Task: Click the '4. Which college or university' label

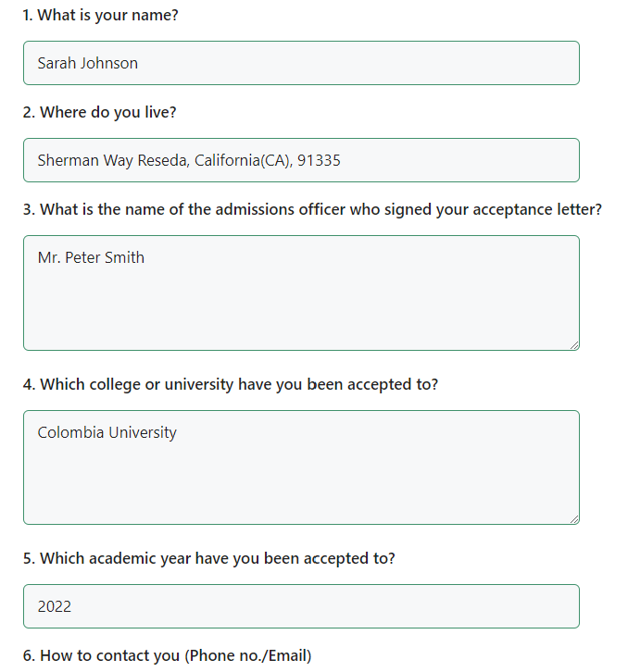Action: [231, 384]
